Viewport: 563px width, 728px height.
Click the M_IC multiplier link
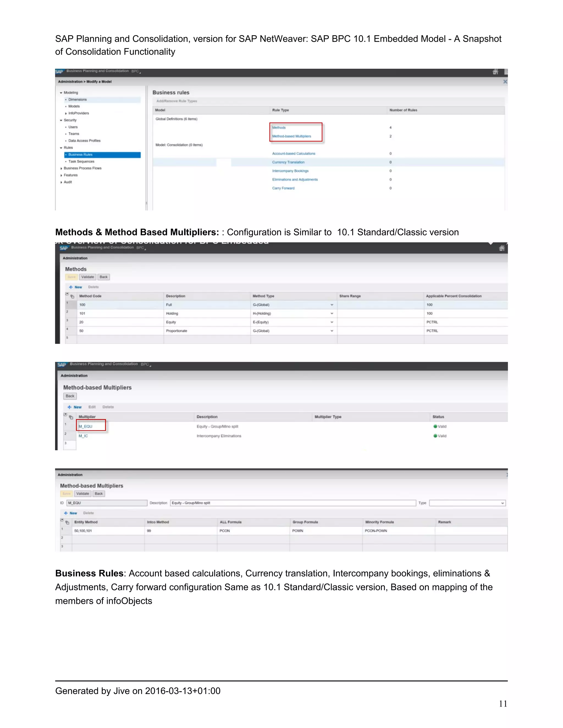point(83,436)
